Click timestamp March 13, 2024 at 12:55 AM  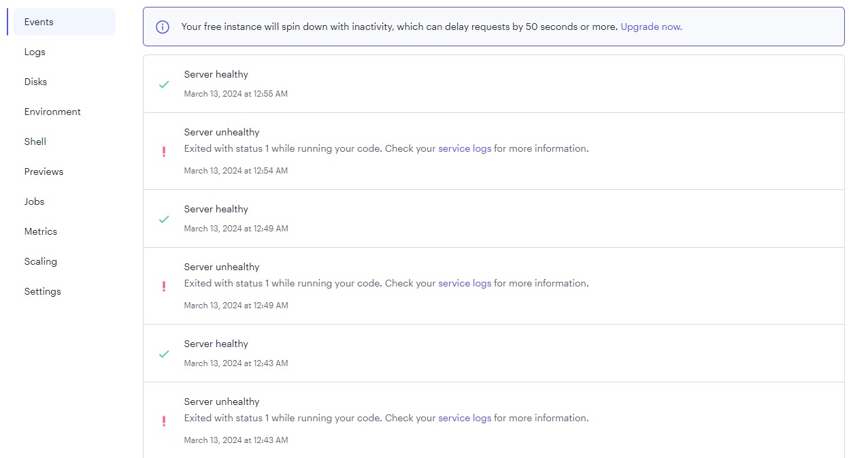coord(236,94)
